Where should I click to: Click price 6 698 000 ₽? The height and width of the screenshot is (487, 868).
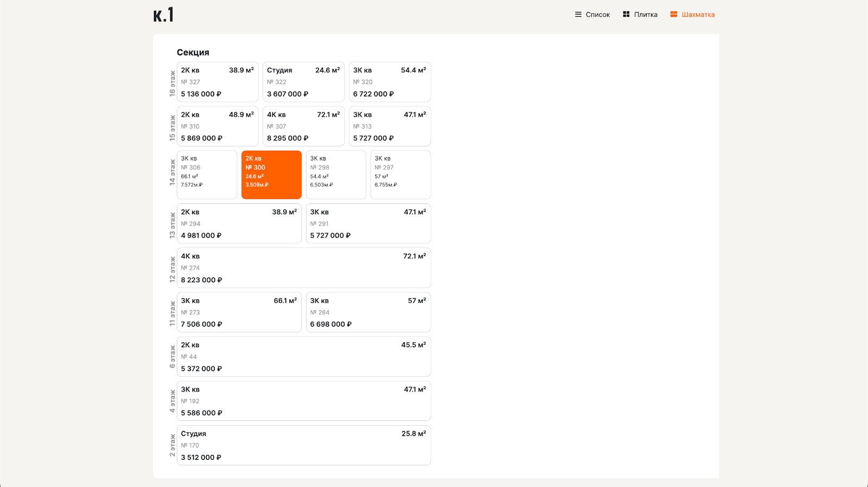[x=331, y=324]
